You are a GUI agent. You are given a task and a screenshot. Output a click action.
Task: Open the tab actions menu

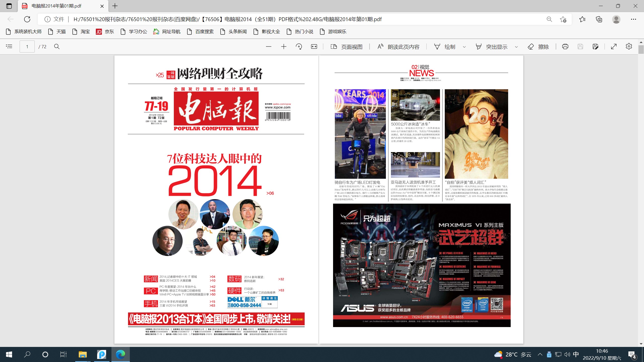[x=9, y=6]
